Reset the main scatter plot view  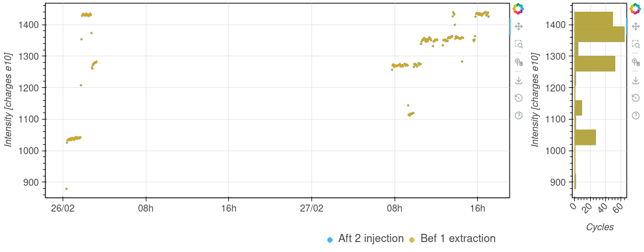point(518,98)
